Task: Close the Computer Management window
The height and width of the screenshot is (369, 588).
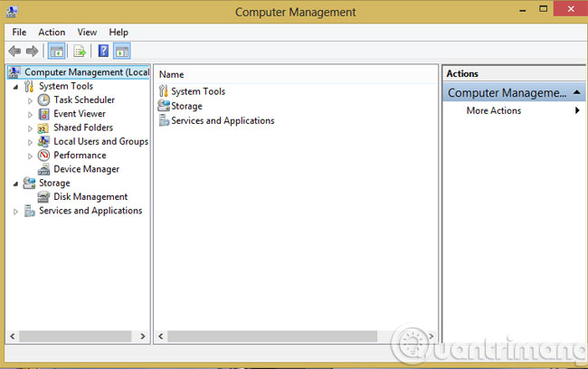Action: pos(571,9)
